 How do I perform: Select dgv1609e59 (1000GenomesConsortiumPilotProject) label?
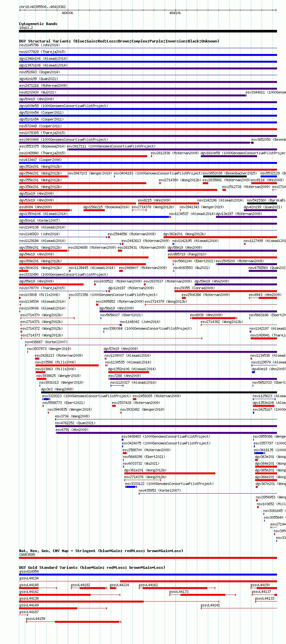coord(64,106)
